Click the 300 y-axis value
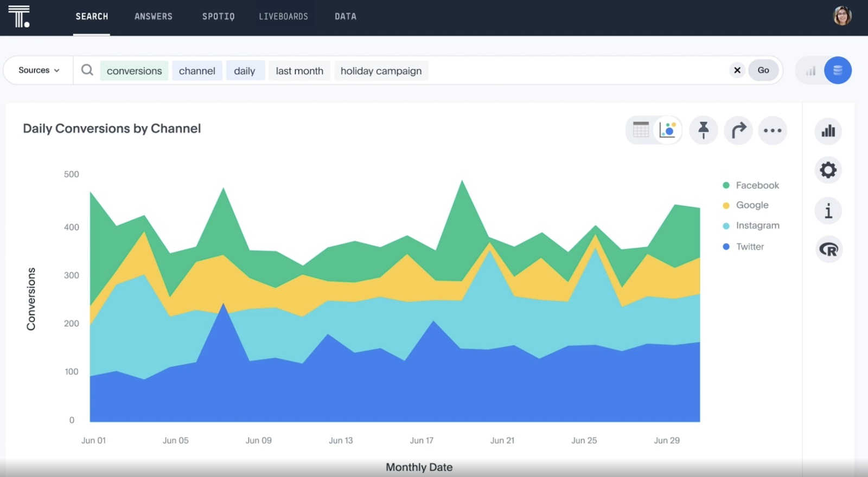Image resolution: width=868 pixels, height=477 pixels. (71, 275)
